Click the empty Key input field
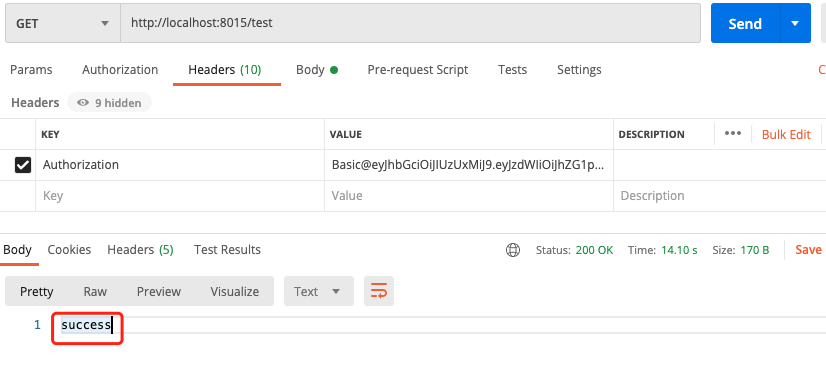 180,196
